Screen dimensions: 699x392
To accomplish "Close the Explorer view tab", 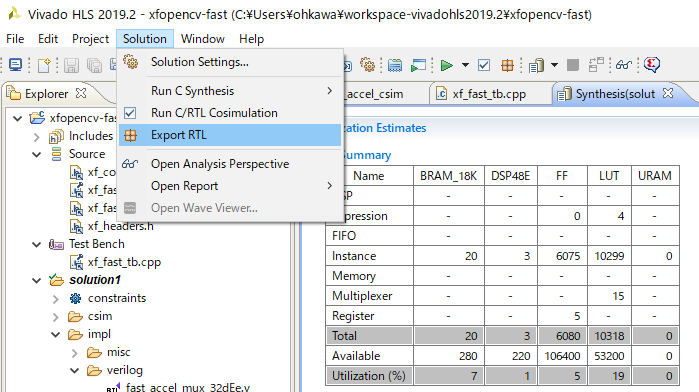I will 81,93.
